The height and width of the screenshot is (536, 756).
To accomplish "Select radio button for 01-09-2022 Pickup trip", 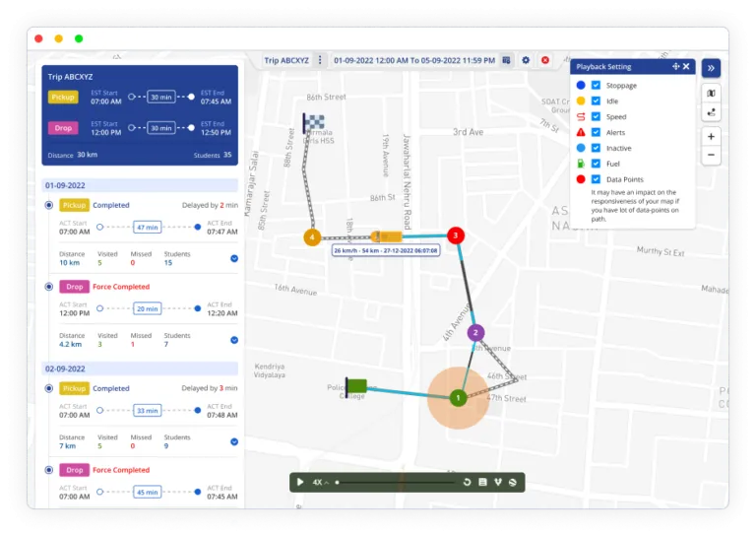I will [49, 205].
